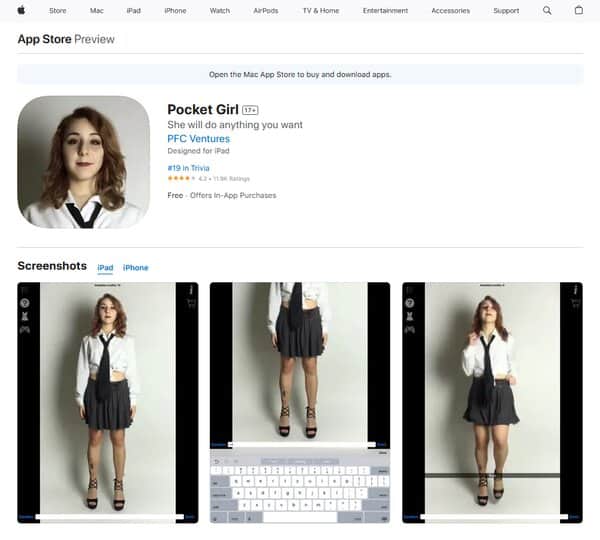Click the 17+ age rating badge
Image resolution: width=600 pixels, height=540 pixels.
pyautogui.click(x=250, y=110)
